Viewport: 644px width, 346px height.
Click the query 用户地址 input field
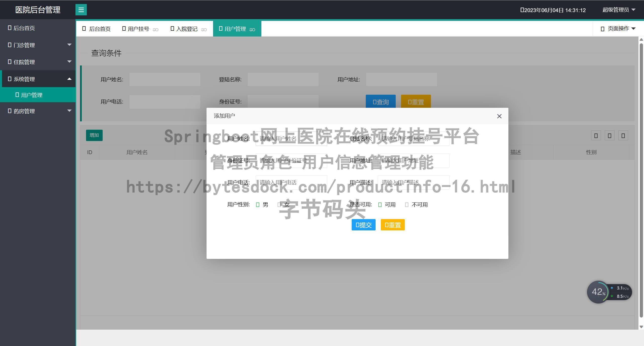401,80
